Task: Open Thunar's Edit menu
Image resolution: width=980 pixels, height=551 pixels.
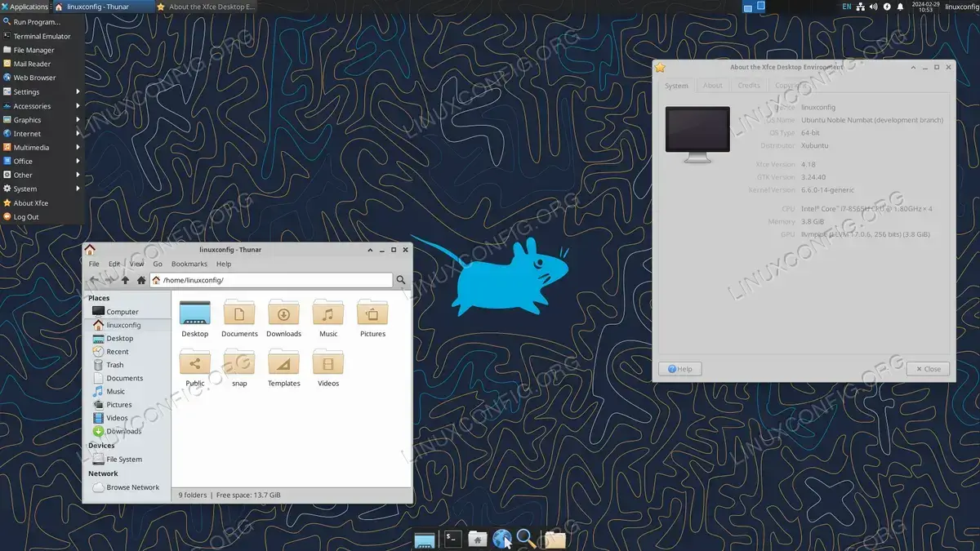Action: click(x=114, y=264)
